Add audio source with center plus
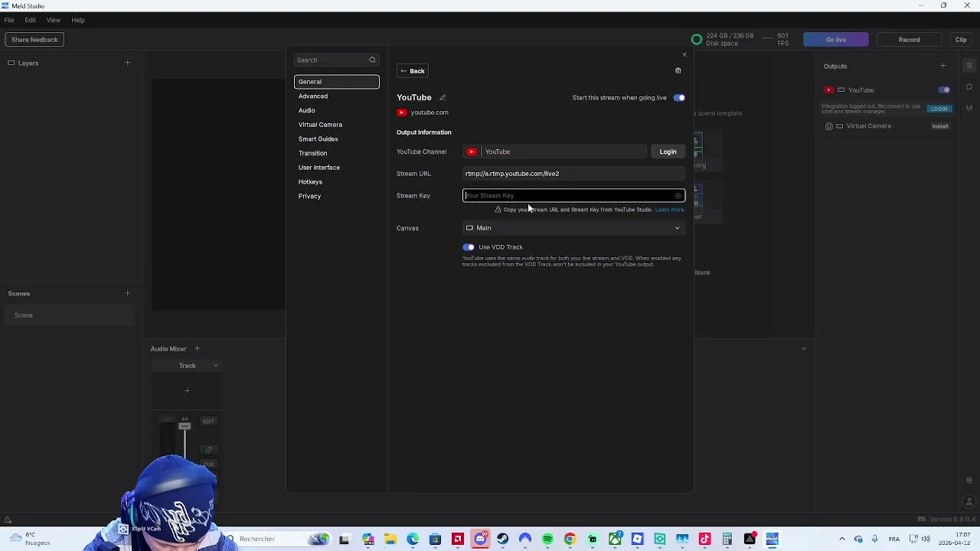 click(187, 390)
